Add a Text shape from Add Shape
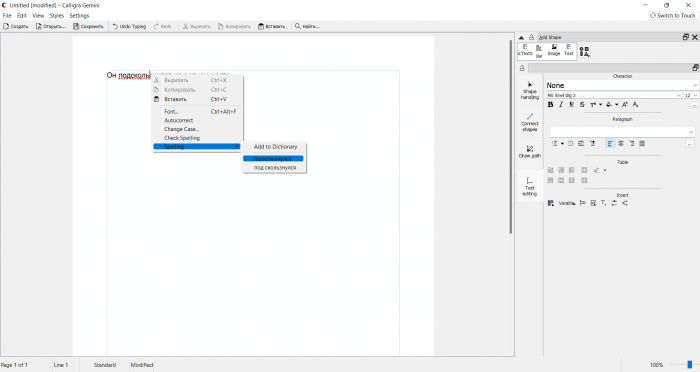The height and width of the screenshot is (372, 700). (569, 50)
